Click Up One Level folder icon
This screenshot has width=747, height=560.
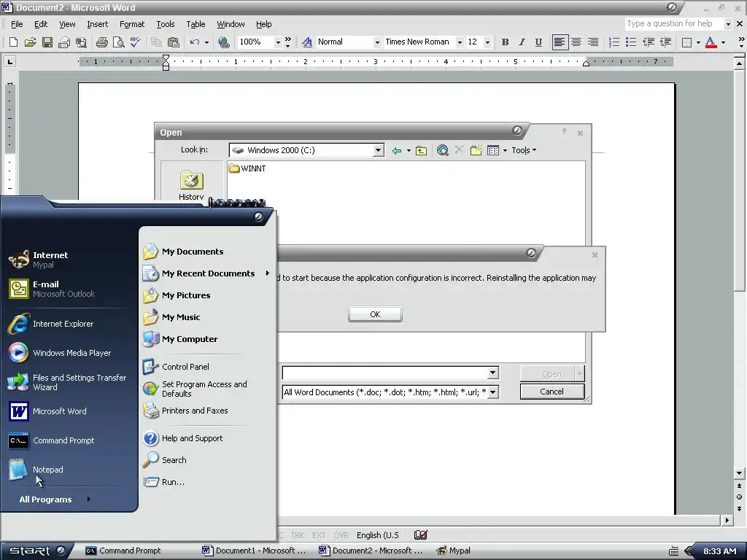click(421, 150)
